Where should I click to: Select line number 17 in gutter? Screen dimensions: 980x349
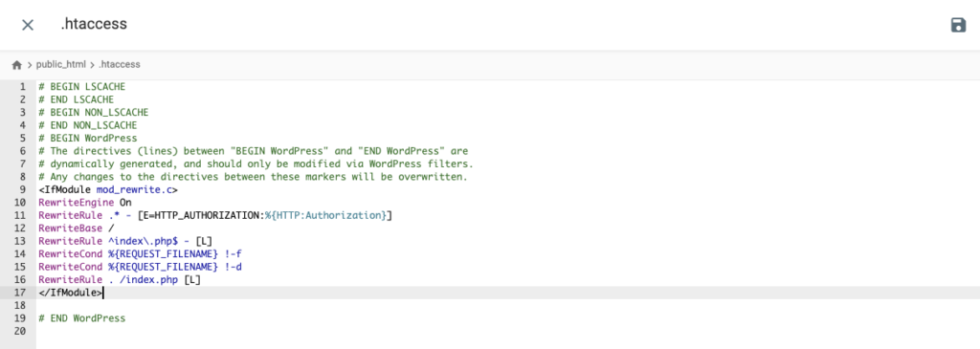[19, 293]
